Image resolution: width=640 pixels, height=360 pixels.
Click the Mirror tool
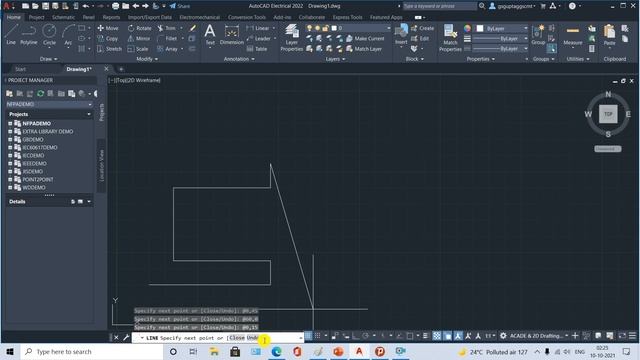pos(139,38)
